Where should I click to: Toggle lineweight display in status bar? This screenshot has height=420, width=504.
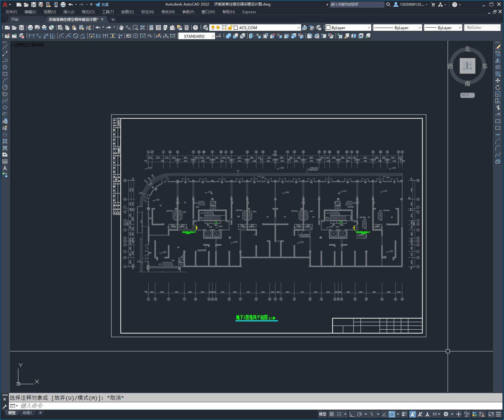click(x=404, y=414)
